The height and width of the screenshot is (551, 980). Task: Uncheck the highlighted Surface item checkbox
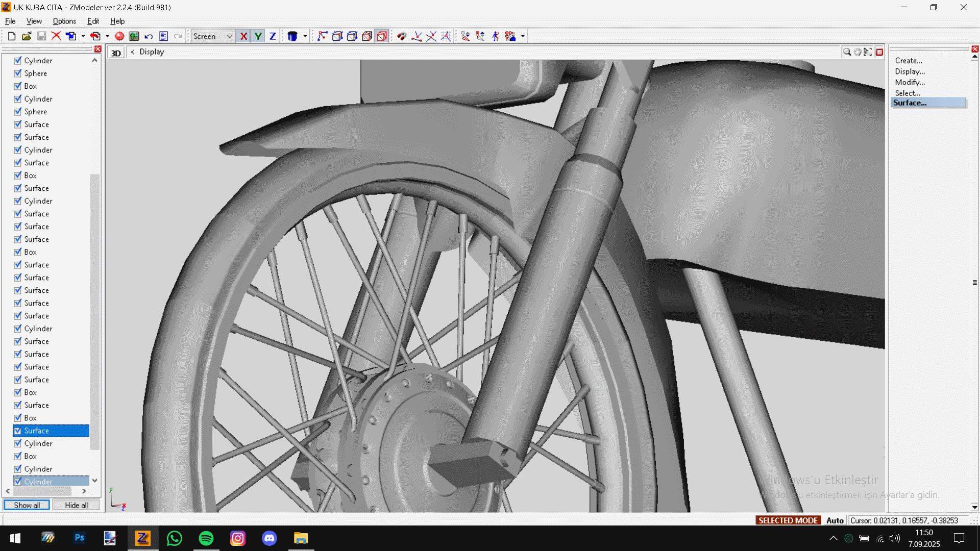(x=18, y=431)
